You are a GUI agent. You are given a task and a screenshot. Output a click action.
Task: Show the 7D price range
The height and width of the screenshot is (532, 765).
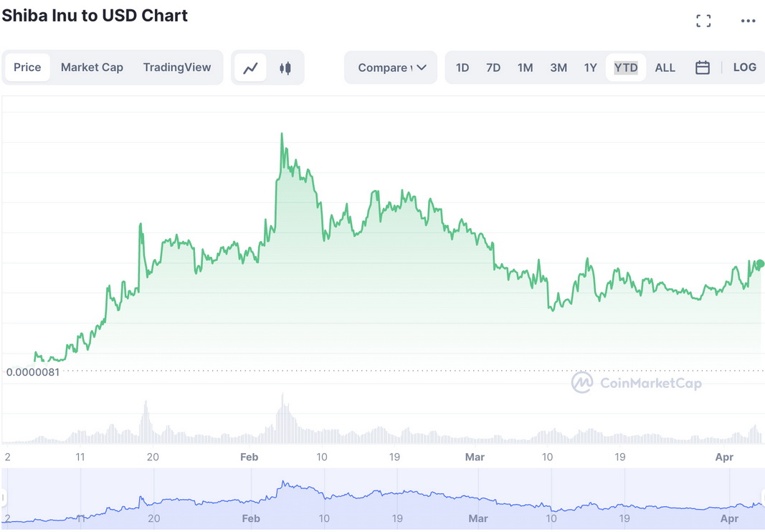[493, 67]
